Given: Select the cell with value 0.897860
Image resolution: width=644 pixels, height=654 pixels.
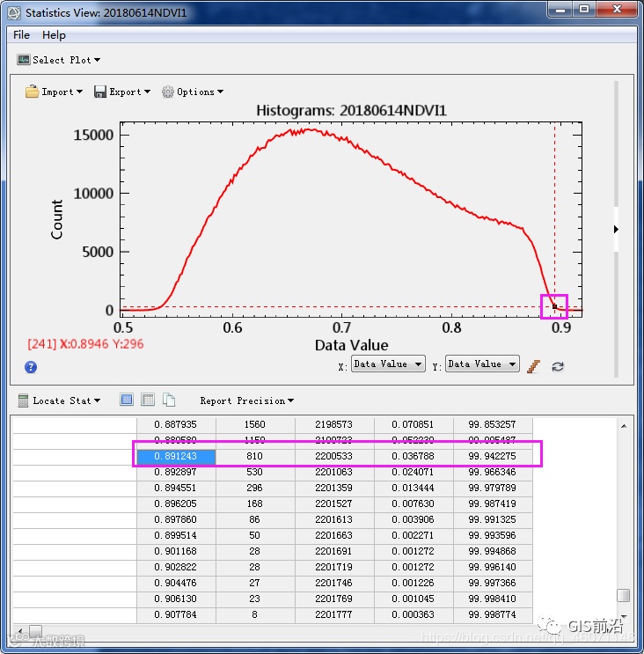Looking at the screenshot, I should (x=176, y=519).
